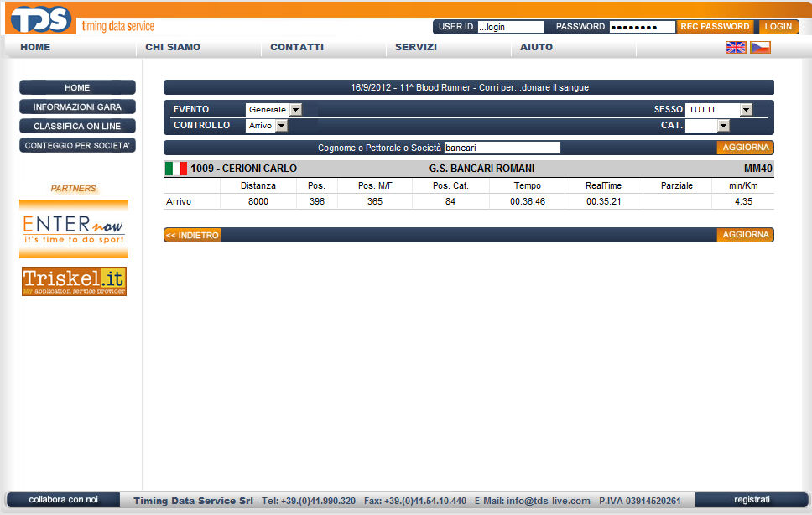Click the REC PASSWORD button

pyautogui.click(x=715, y=27)
